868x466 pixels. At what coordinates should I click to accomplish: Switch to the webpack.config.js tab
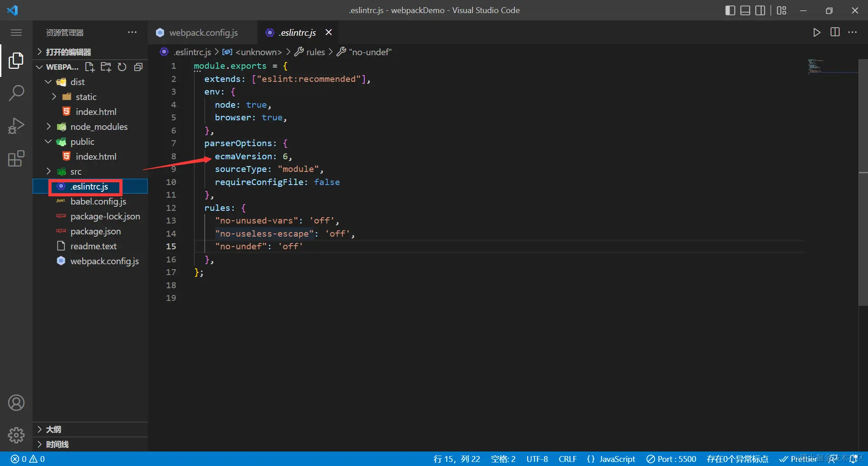203,33
